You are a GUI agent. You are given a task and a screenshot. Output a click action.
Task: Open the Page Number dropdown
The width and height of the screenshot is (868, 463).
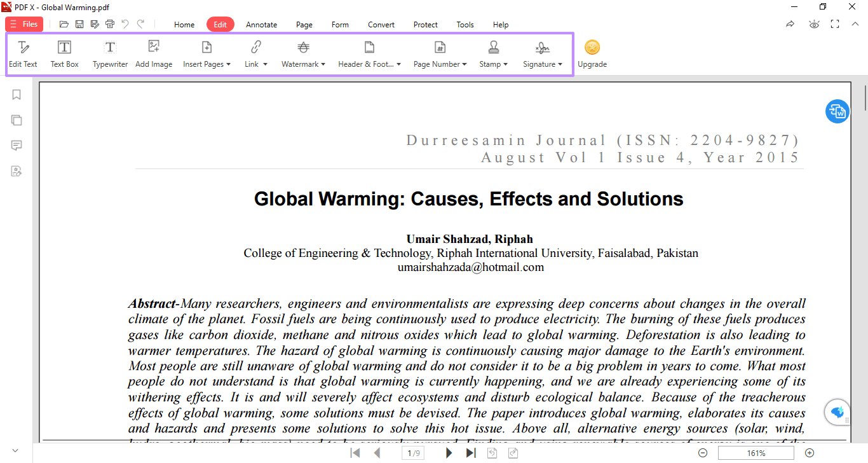point(440,53)
